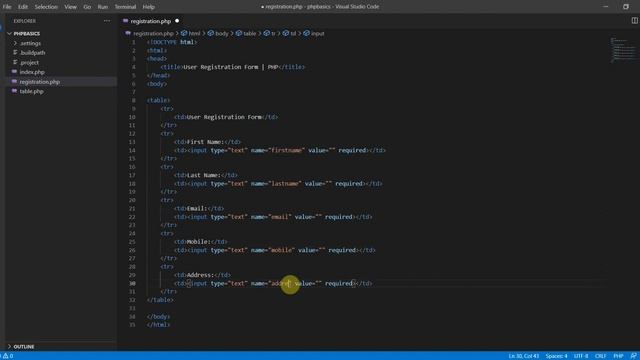Viewport: 640px width, 360px height.
Task: Expand the .settings folder
Action: (61, 43)
